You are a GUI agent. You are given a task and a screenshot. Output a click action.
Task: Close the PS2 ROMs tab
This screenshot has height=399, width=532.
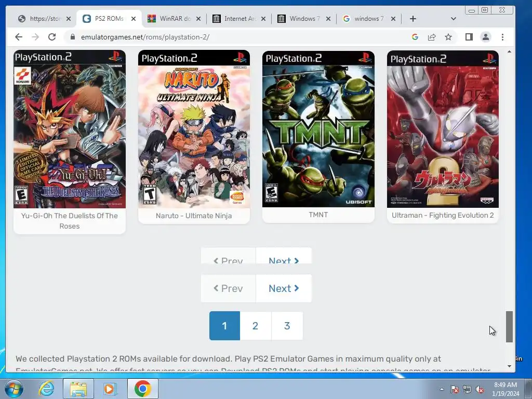134,19
